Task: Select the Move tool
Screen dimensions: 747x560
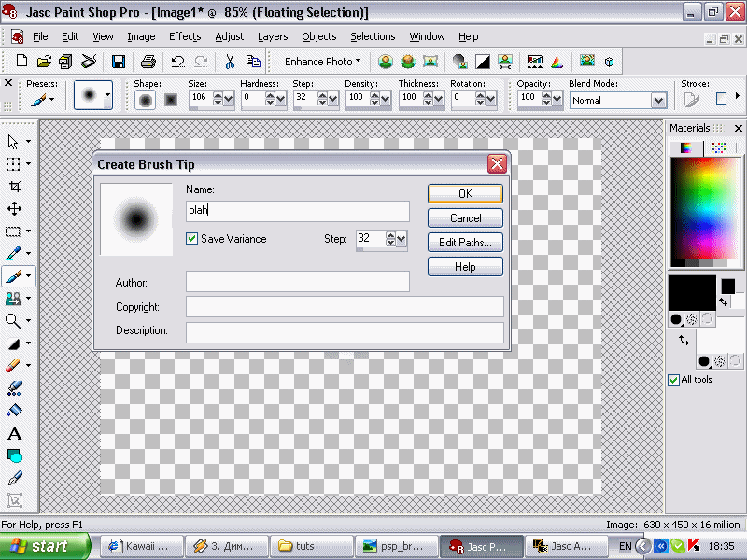Action: [x=14, y=208]
